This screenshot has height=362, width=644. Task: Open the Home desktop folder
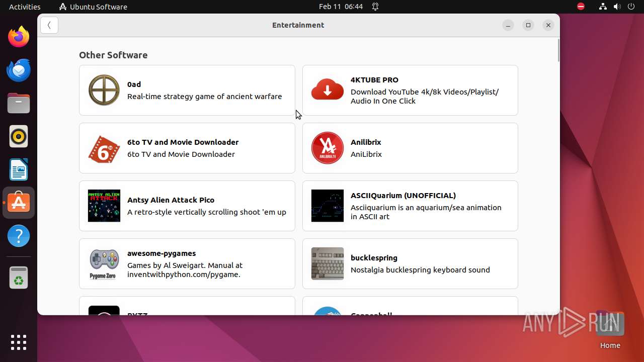click(610, 329)
